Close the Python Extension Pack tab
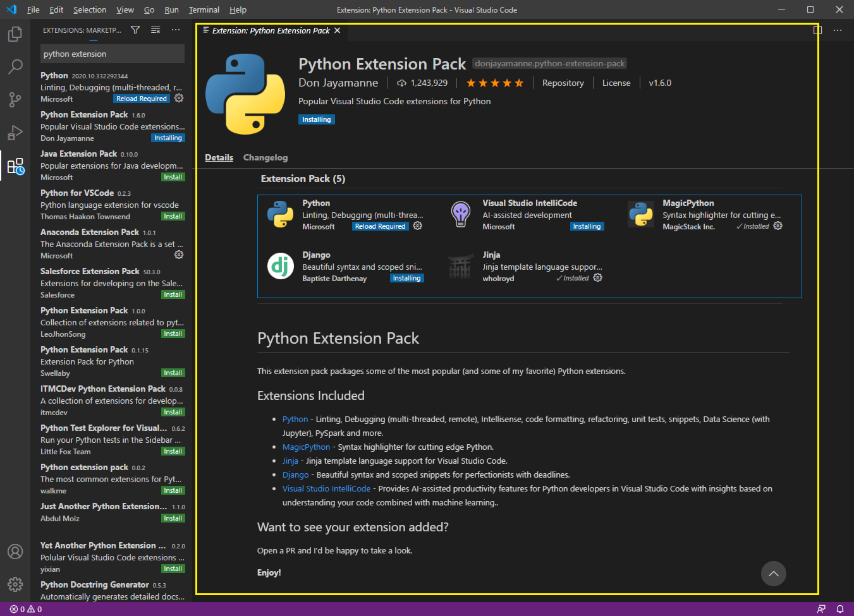 [337, 30]
